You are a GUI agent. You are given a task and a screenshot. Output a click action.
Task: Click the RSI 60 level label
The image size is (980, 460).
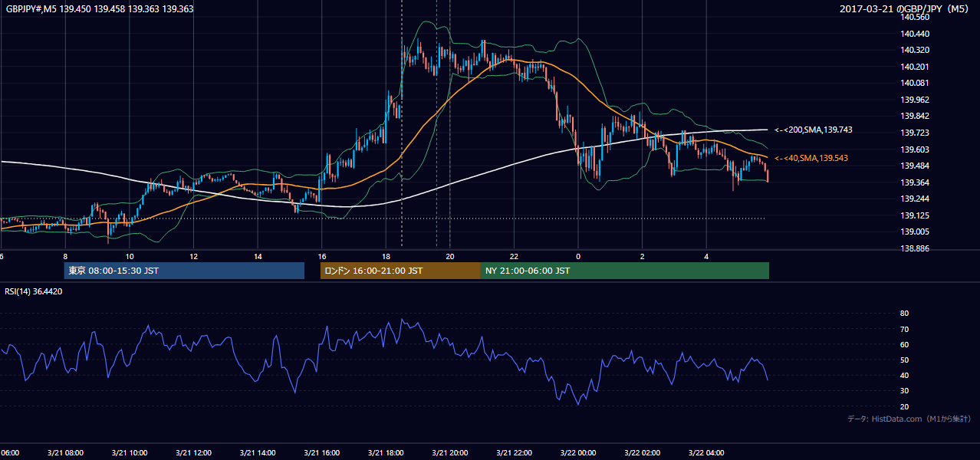904,344
